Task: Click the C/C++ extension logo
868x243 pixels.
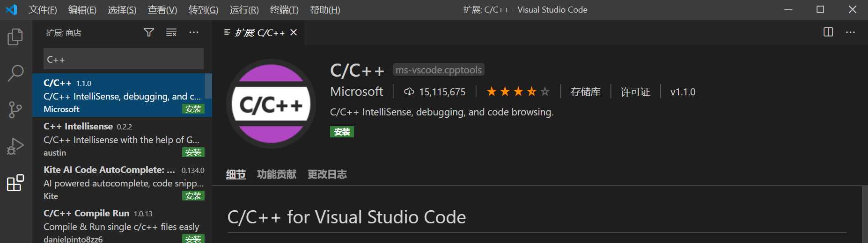Action: click(271, 104)
